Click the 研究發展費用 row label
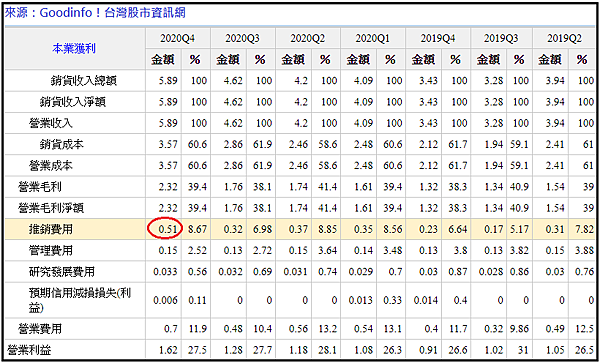The image size is (600, 363). 62,272
